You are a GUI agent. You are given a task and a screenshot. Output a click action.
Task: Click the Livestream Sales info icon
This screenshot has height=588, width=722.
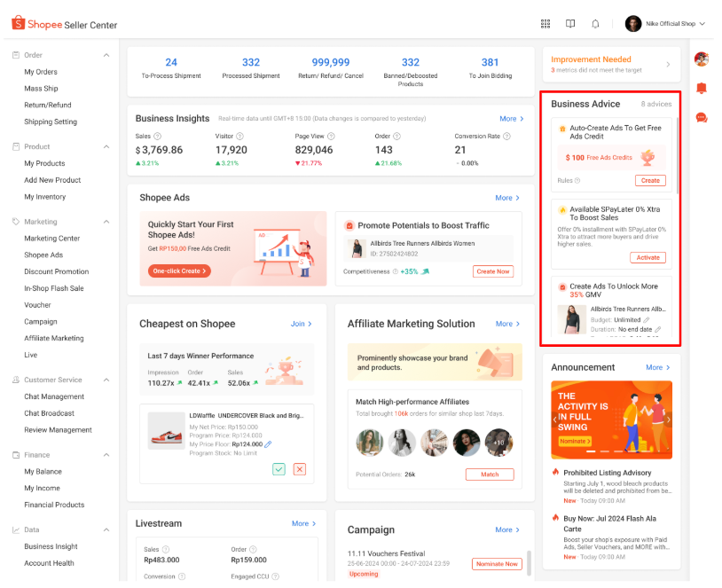point(166,549)
